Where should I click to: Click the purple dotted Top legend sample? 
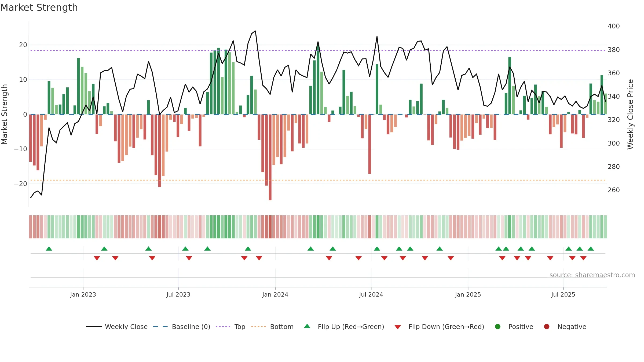pyautogui.click(x=223, y=327)
